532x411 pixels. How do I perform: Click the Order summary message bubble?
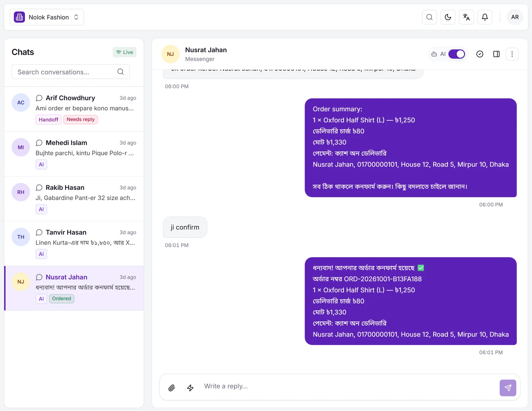(411, 148)
